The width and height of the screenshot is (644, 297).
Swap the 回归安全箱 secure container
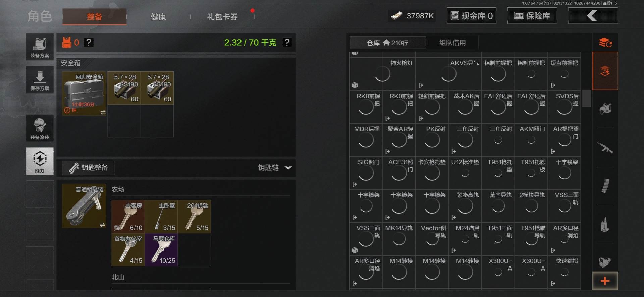point(103,112)
